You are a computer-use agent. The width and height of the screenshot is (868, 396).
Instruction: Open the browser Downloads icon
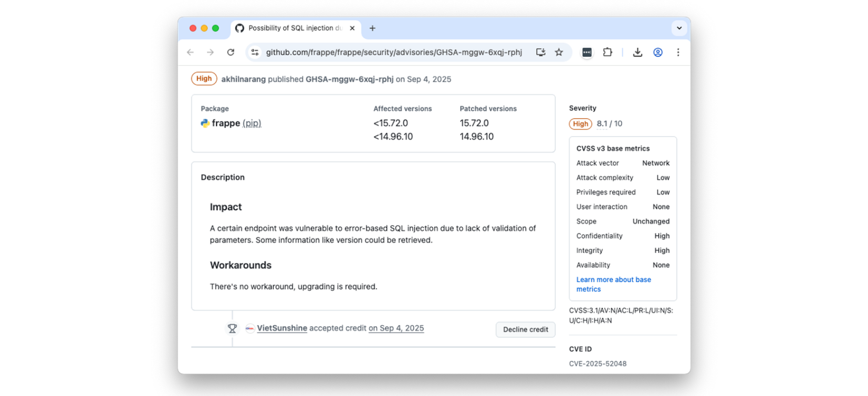click(x=637, y=52)
